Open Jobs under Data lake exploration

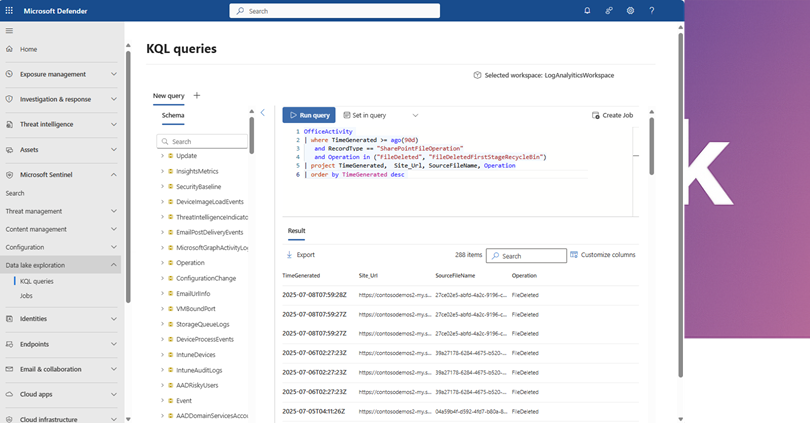click(26, 296)
